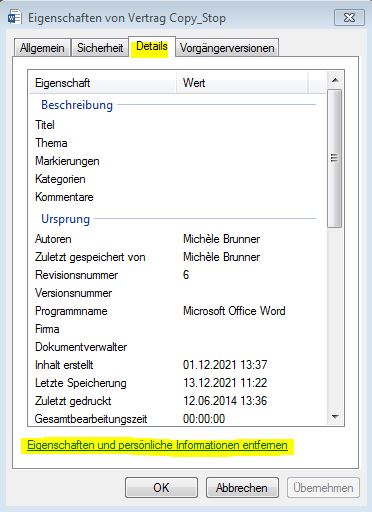372x512 pixels.
Task: Select the Thema property row
Action: [177, 143]
